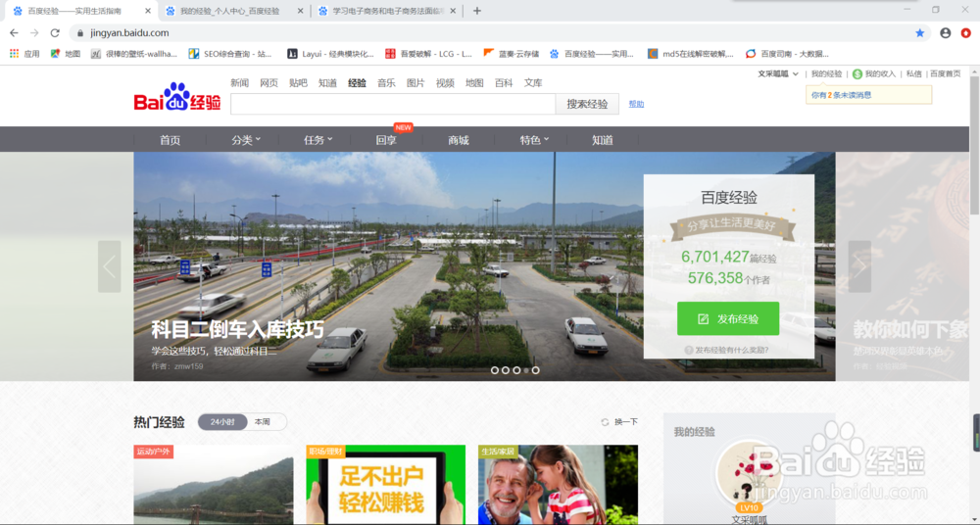
Task: Click the browser forward arrow
Action: [x=34, y=32]
